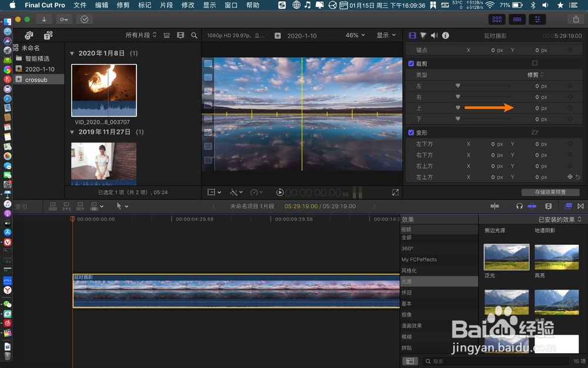Open the Audio inspector
The width and height of the screenshot is (588, 368).
[x=433, y=35]
